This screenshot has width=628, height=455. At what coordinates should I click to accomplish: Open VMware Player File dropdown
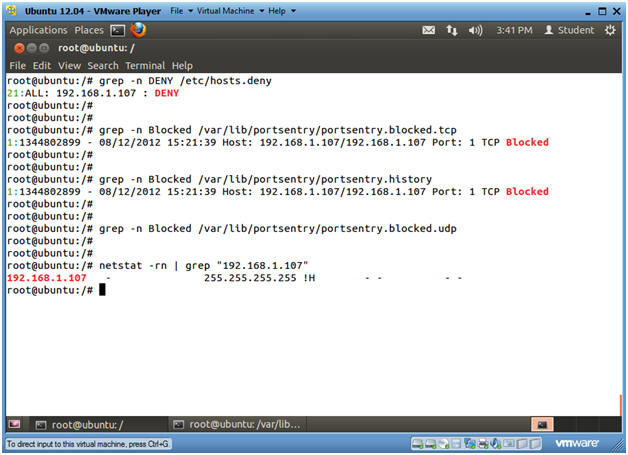pos(181,11)
